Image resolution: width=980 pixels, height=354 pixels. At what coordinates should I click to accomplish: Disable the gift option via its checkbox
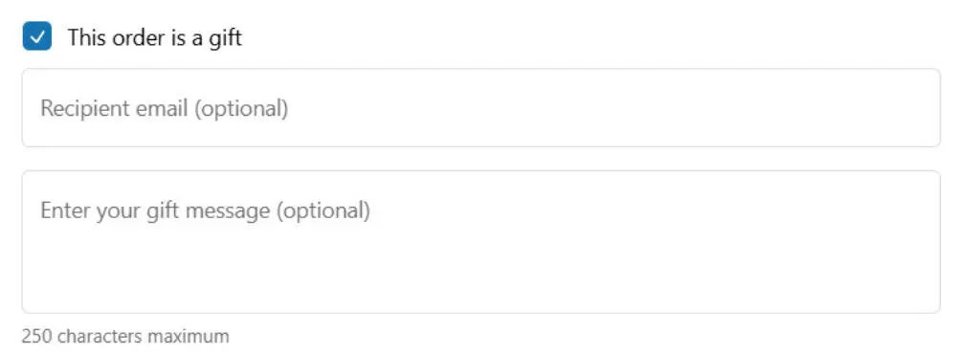pyautogui.click(x=37, y=37)
